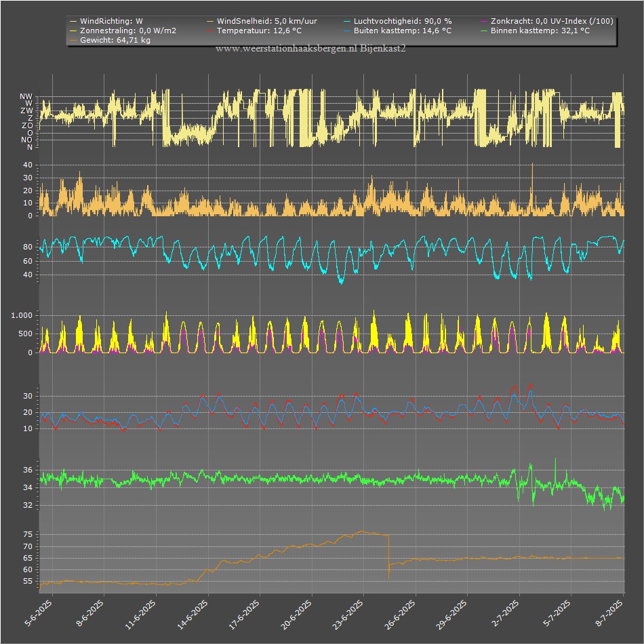The height and width of the screenshot is (644, 644).
Task: Click the 5-6-2025 date label
Action: point(38,613)
